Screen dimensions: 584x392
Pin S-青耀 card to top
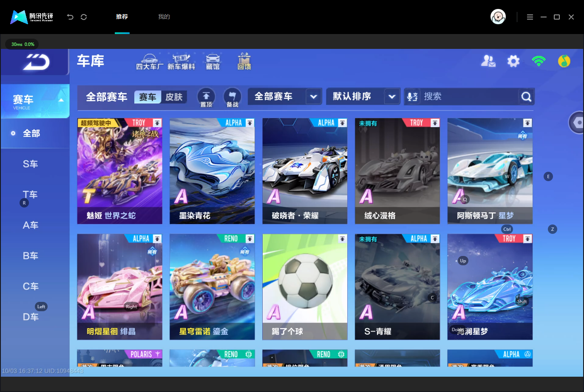[435, 239]
